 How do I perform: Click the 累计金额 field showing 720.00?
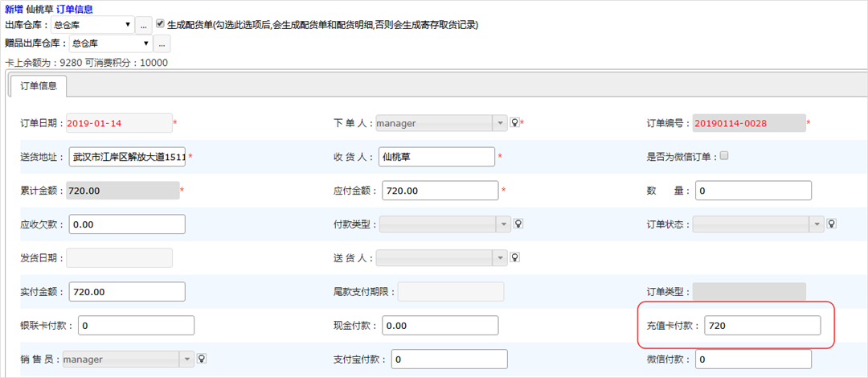pyautogui.click(x=123, y=191)
